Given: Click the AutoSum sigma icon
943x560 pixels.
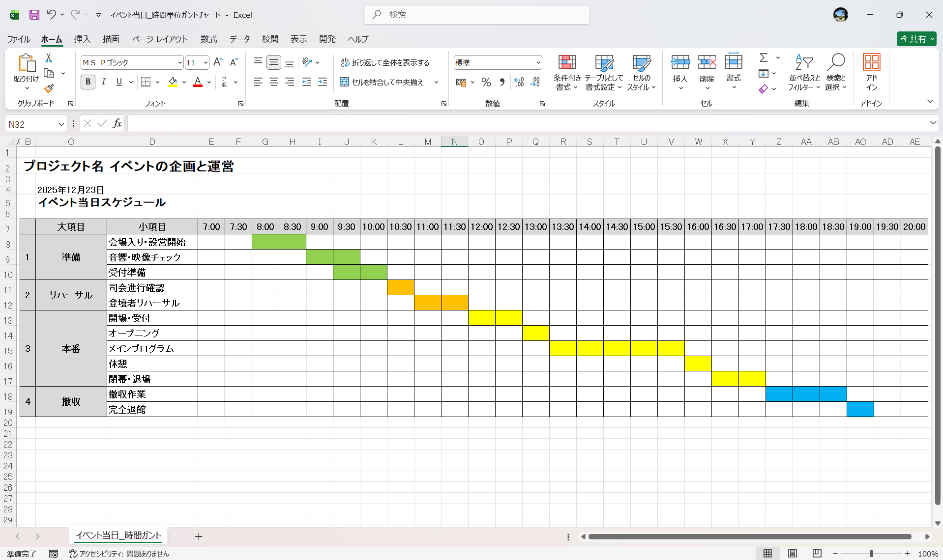Looking at the screenshot, I should [x=763, y=58].
